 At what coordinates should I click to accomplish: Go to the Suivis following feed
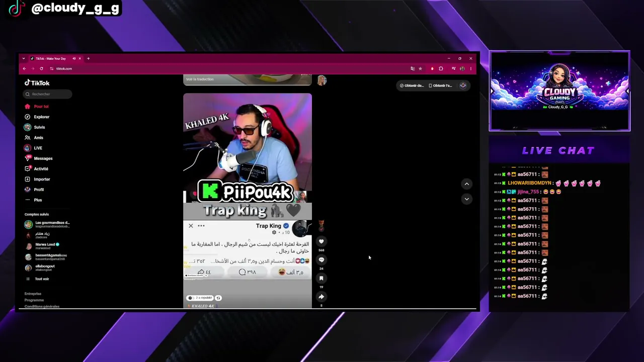tap(35, 127)
